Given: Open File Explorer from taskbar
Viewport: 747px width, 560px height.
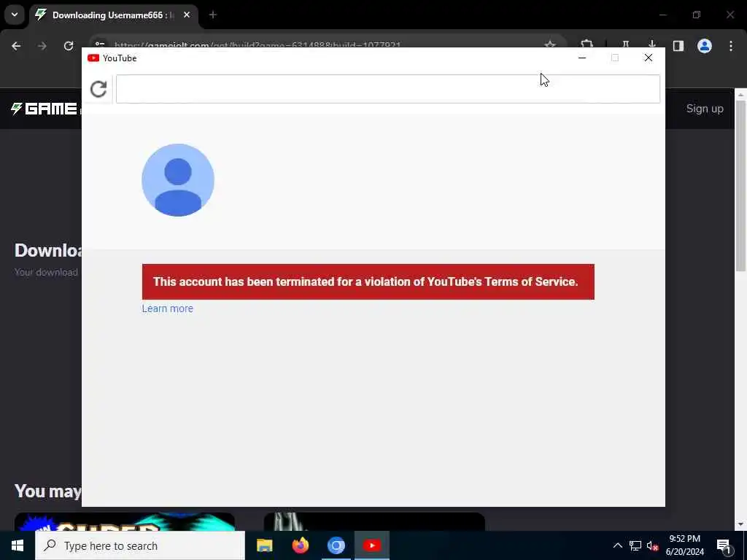Looking at the screenshot, I should 264,545.
